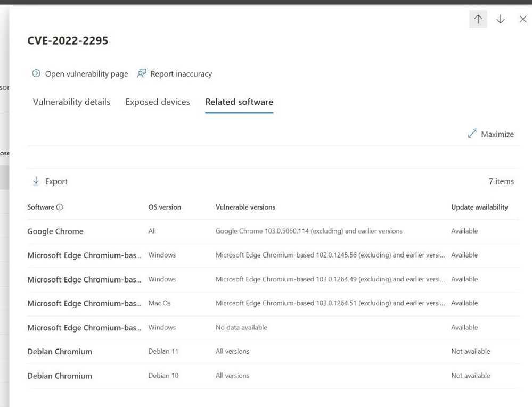Click the 'All' OS version cell

tap(152, 231)
